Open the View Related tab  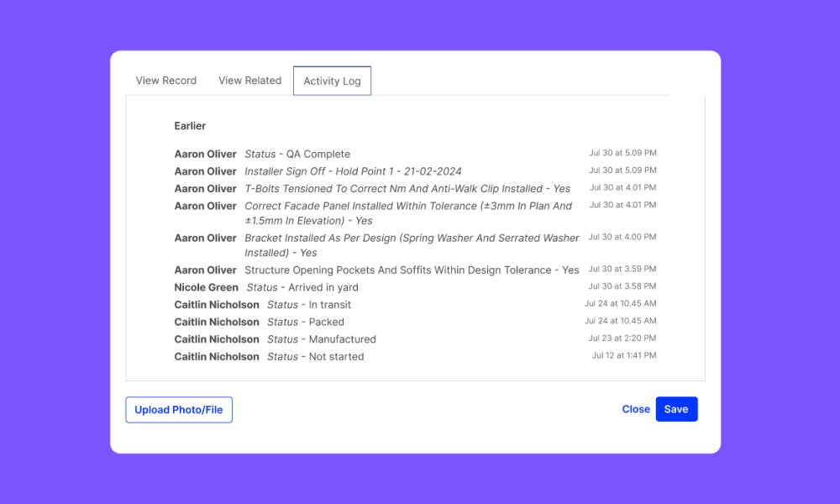pos(249,81)
